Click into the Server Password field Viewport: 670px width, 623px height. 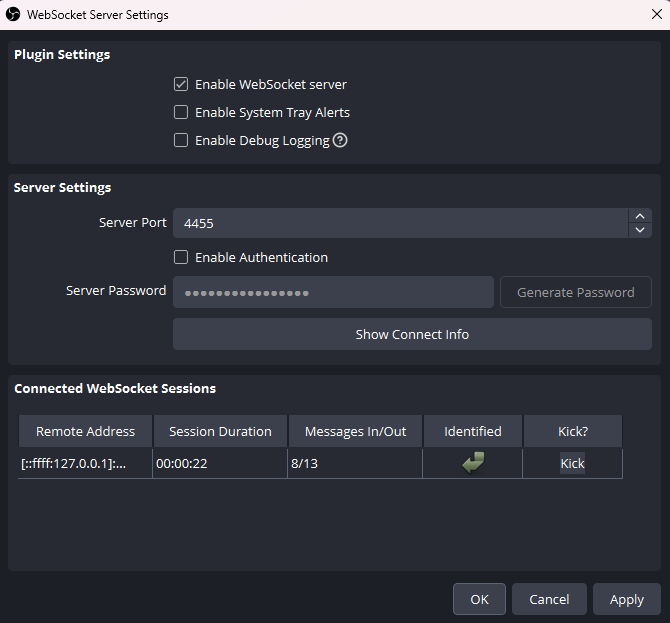click(x=333, y=292)
